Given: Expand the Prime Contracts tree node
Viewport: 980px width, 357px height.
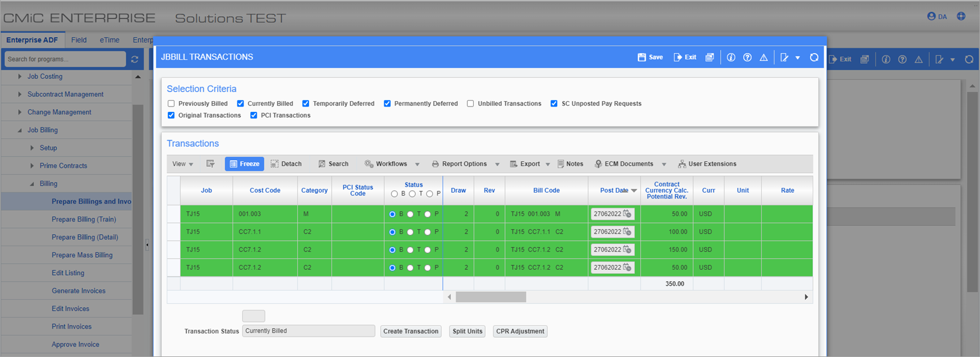Looking at the screenshot, I should click(32, 166).
